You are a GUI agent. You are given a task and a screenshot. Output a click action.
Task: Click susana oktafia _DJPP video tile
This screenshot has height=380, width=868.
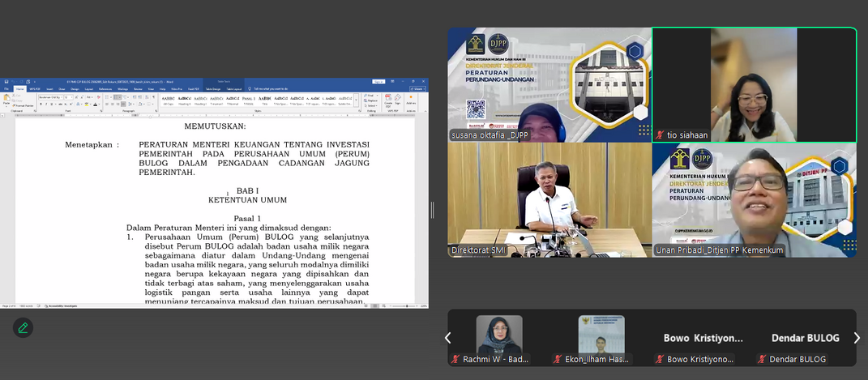coord(549,84)
